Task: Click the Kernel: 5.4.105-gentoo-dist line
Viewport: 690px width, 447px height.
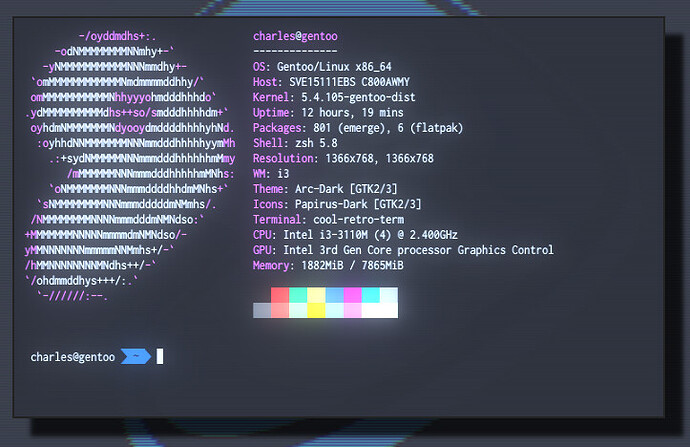Action: (334, 97)
